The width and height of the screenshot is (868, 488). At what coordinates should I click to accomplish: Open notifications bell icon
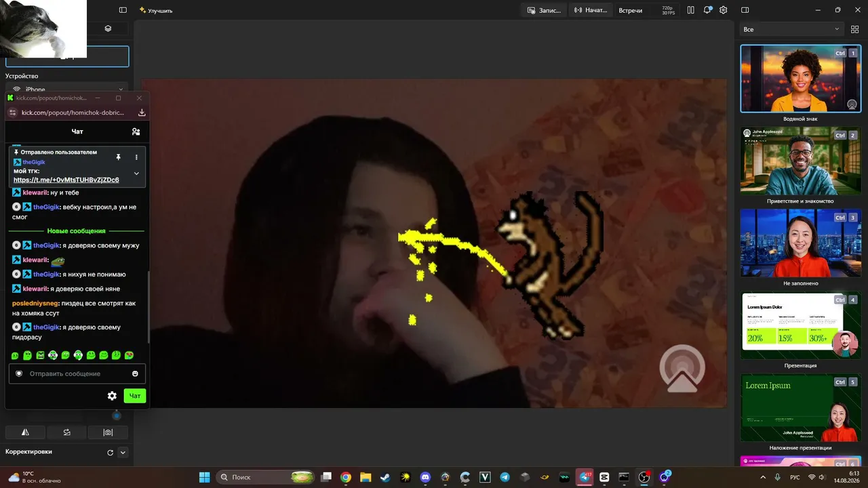pyautogui.click(x=707, y=10)
